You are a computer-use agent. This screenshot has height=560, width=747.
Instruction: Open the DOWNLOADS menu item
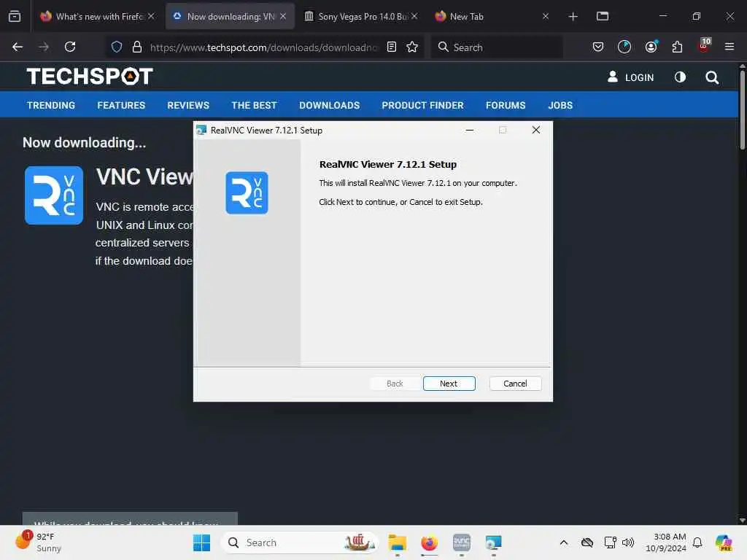pos(329,105)
